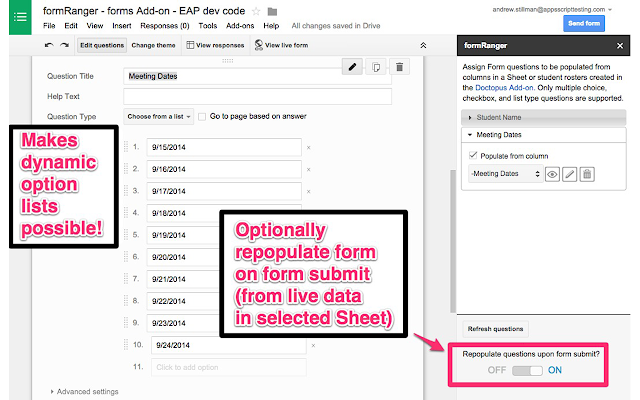Open Choose from a list dropdown

(158, 116)
